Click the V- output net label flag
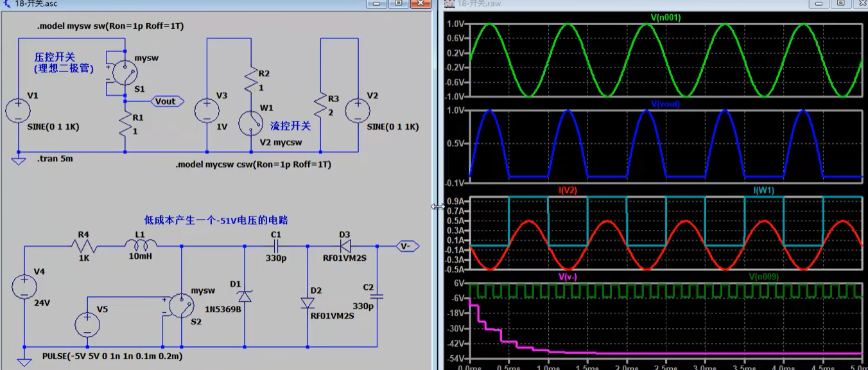The width and height of the screenshot is (868, 370). [408, 246]
